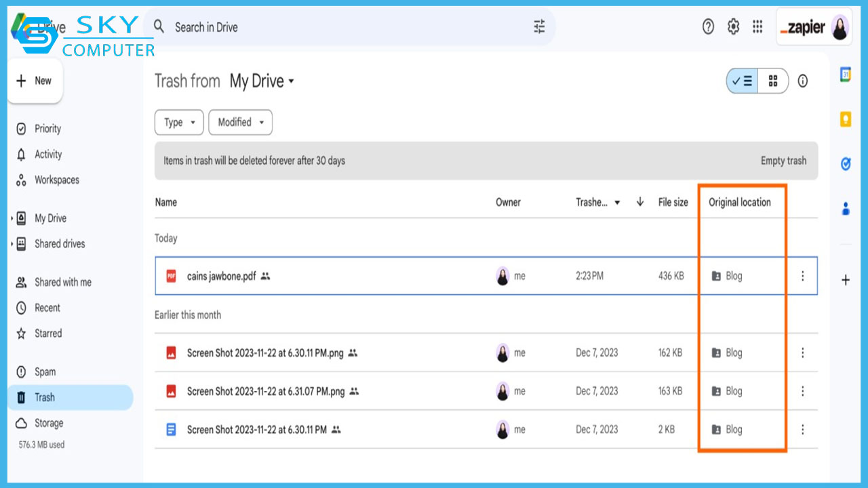
Task: Click the Empty trash button
Action: (x=783, y=161)
